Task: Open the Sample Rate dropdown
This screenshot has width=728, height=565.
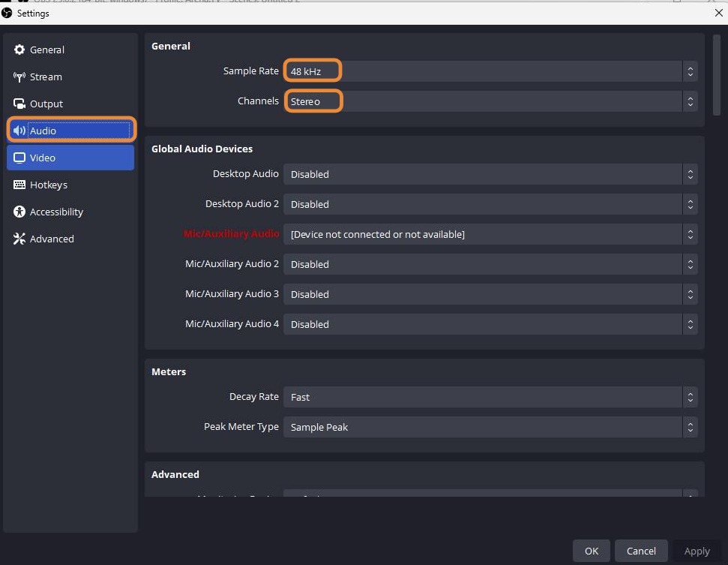Action: click(x=490, y=71)
